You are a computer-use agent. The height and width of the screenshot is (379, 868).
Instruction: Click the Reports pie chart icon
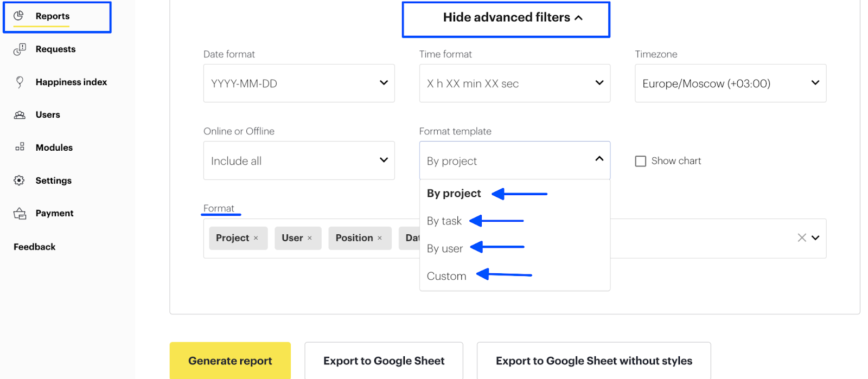pyautogui.click(x=18, y=16)
